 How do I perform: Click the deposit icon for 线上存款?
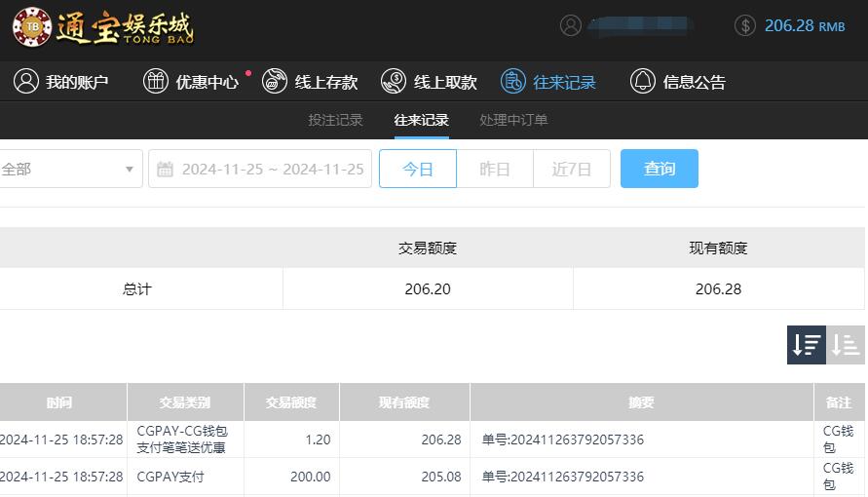(275, 81)
